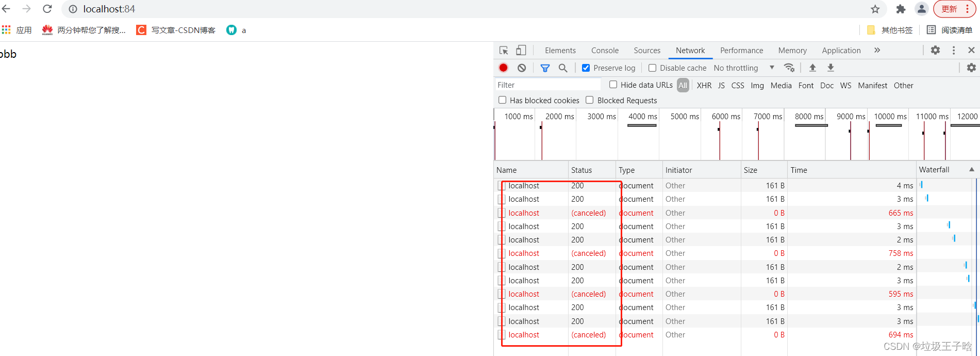The height and width of the screenshot is (356, 980).
Task: Check Blocked Requests
Action: (589, 100)
